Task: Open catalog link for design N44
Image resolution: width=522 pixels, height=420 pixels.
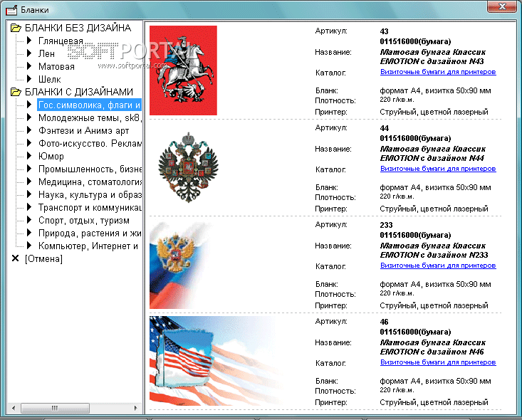Action: (438, 169)
